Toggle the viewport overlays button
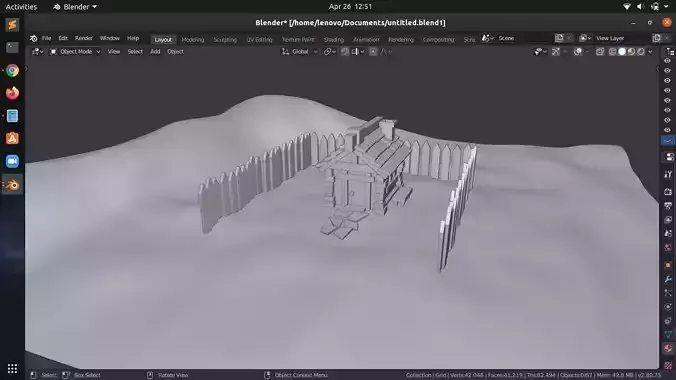Image resolution: width=676 pixels, height=380 pixels. tap(578, 52)
